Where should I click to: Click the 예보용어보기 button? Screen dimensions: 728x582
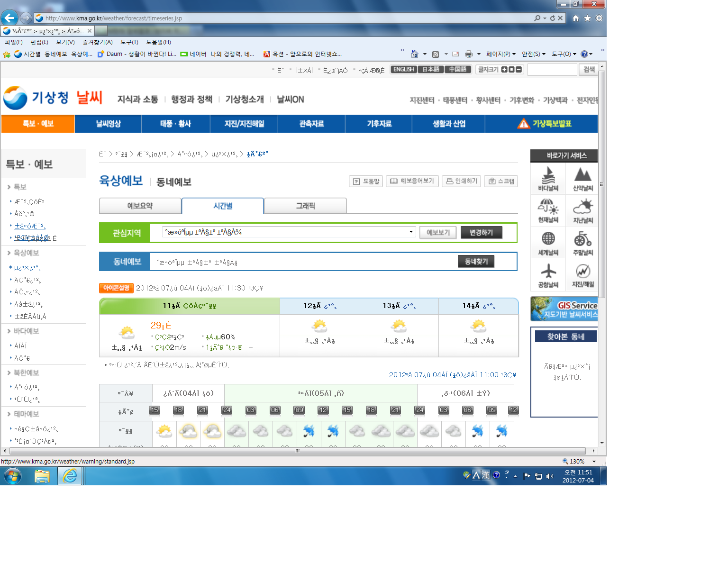click(x=412, y=181)
